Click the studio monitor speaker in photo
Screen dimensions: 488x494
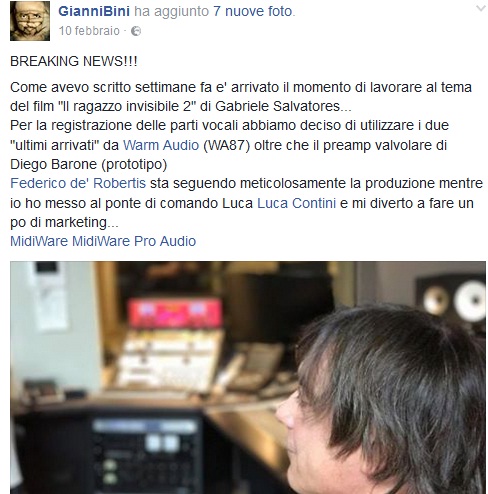click(451, 302)
